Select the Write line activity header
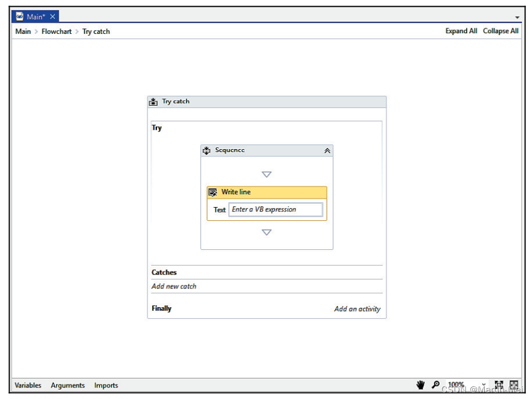This screenshot has width=532, height=399. [x=267, y=193]
